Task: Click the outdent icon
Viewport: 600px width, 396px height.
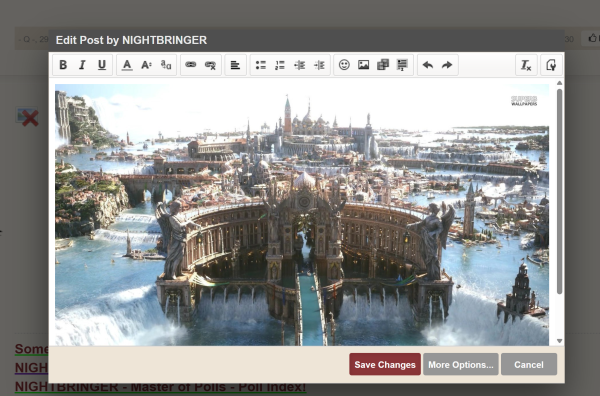Action: (x=300, y=65)
